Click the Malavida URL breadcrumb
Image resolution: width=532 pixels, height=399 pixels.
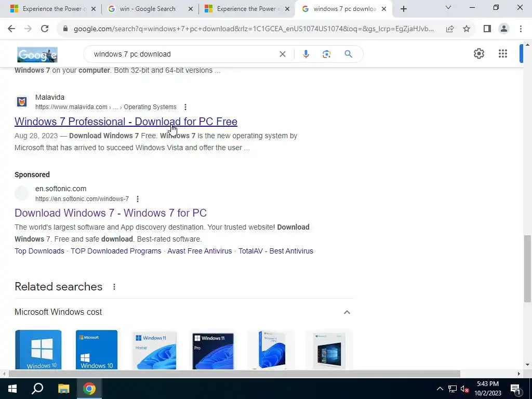point(106,107)
